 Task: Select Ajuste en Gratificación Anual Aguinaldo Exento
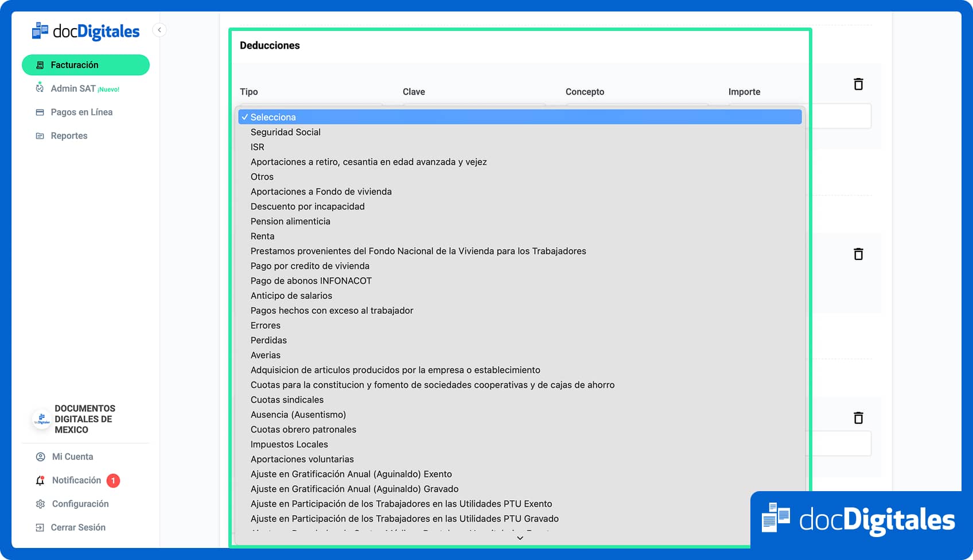coord(520,475)
